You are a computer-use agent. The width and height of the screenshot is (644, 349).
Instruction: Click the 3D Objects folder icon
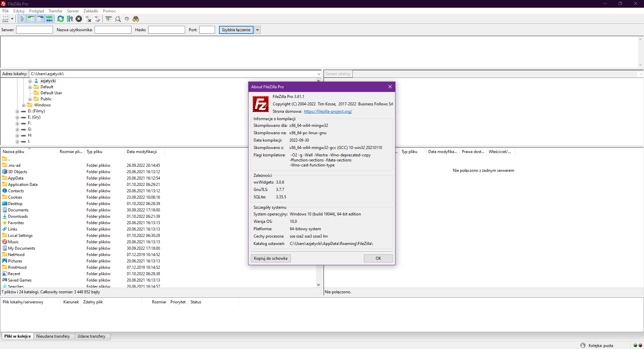(5, 172)
